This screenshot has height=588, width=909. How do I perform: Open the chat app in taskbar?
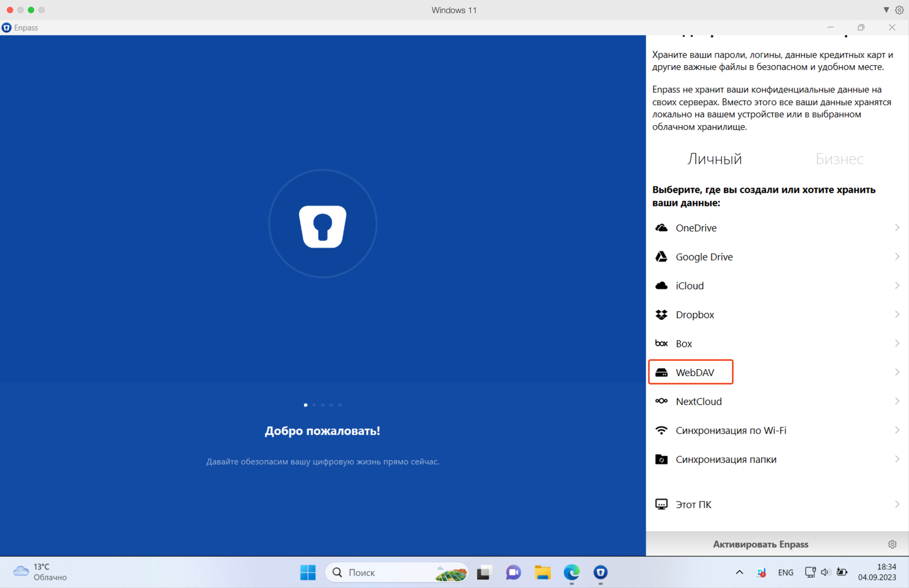tap(514, 572)
